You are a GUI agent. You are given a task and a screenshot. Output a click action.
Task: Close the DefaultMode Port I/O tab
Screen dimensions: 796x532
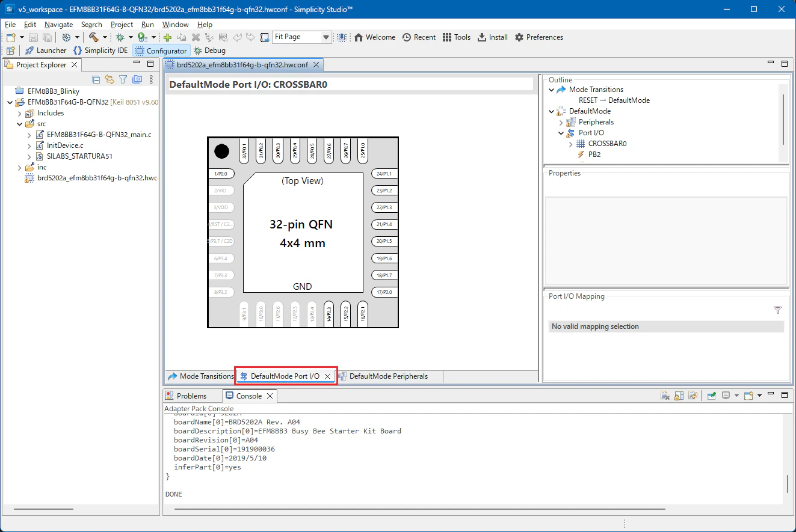click(327, 376)
